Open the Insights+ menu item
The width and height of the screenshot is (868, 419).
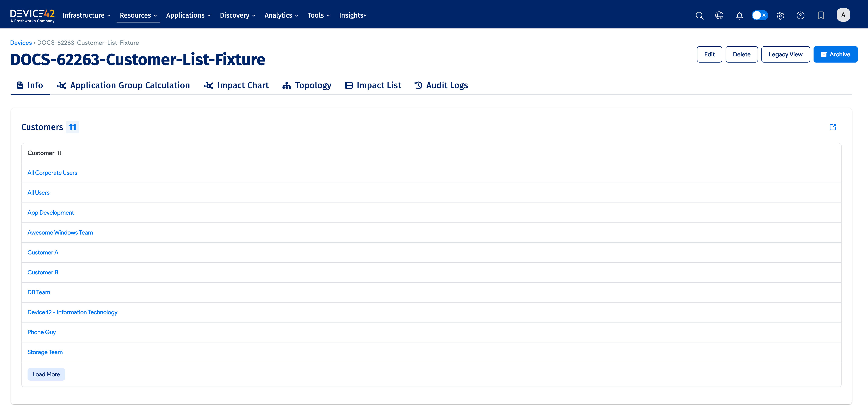(352, 15)
